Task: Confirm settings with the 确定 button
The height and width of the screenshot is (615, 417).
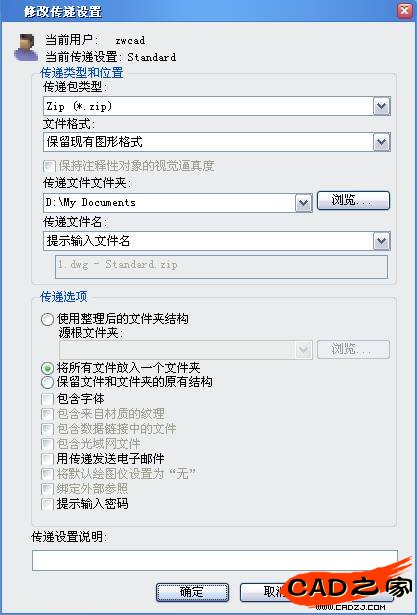Action: pos(192,592)
